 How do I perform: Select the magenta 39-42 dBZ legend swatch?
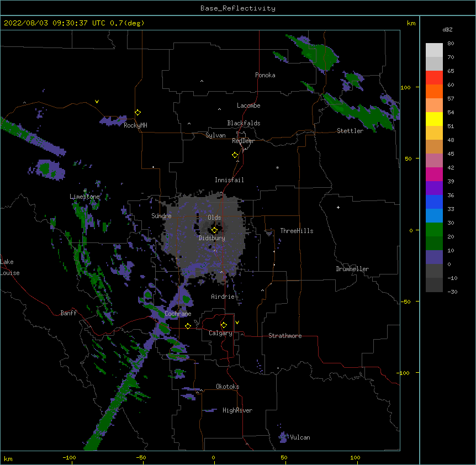(434, 174)
